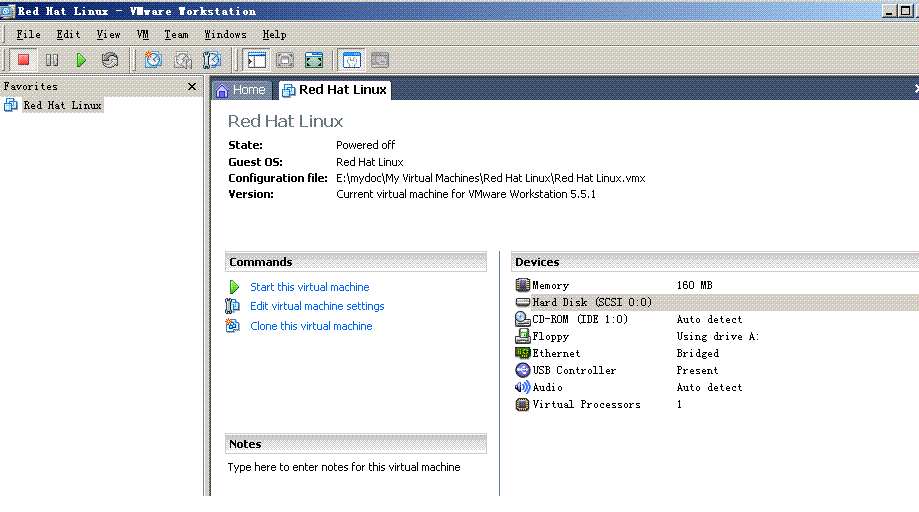Take a snapshot with the snapshot toolbar icon
The width and height of the screenshot is (919, 512).
click(154, 60)
